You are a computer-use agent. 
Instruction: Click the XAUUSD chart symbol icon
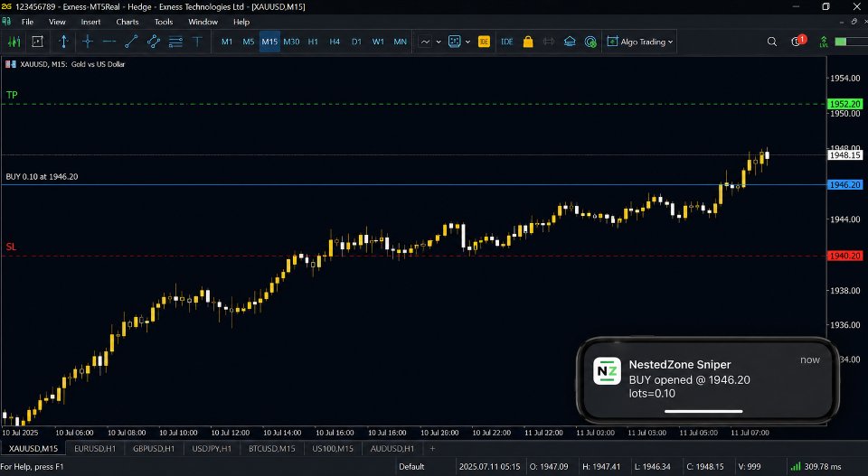[11, 64]
